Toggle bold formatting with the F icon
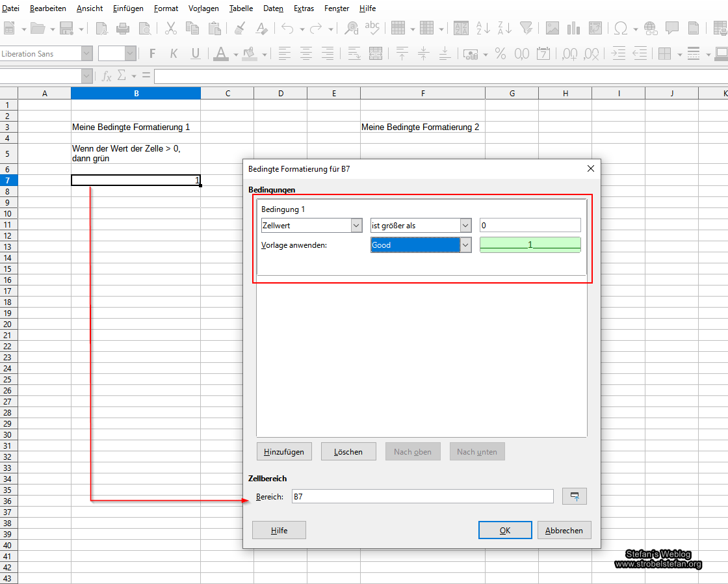Viewport: 728px width, 584px height. 151,53
